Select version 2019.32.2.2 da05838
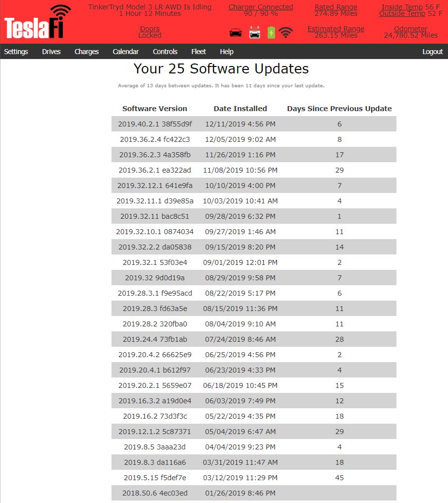Image resolution: width=448 pixels, height=503 pixels. click(x=155, y=248)
